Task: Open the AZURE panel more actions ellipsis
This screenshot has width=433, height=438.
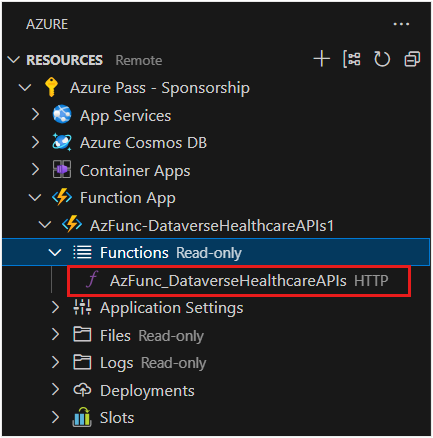Action: 401,24
